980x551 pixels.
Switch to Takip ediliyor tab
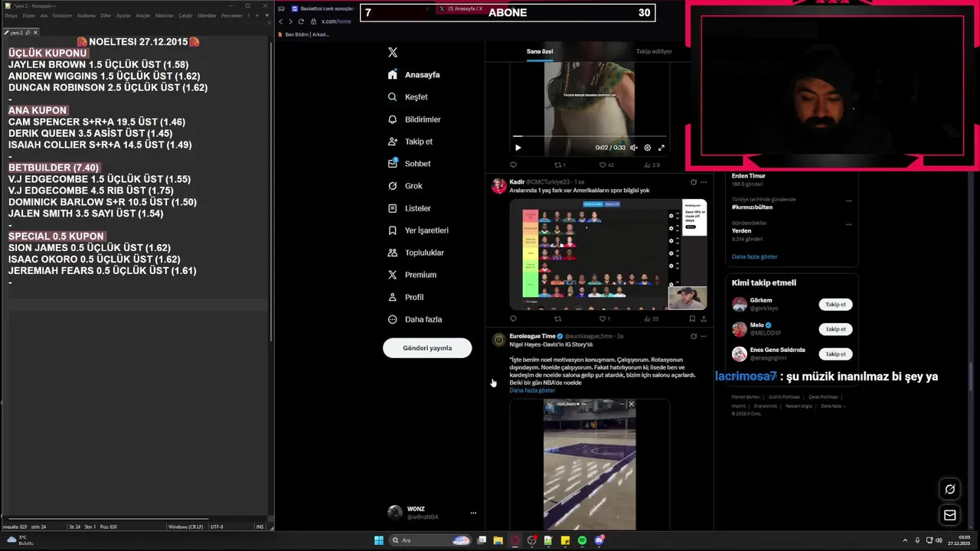[x=654, y=51]
